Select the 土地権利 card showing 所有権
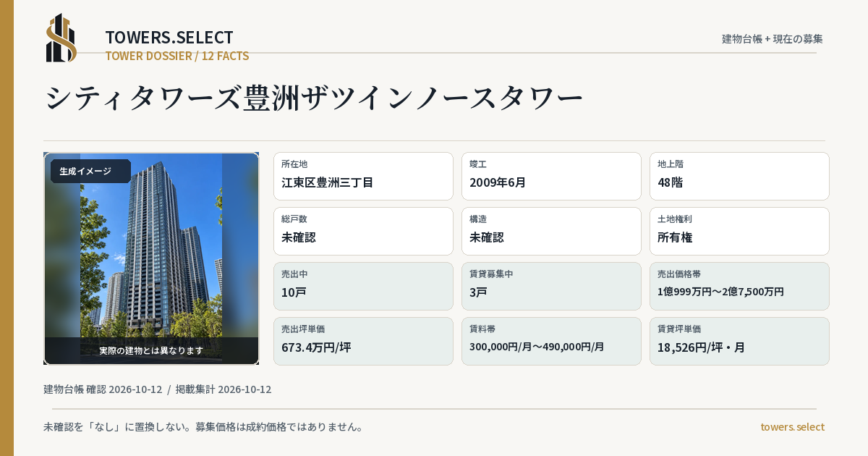This screenshot has height=456, width=868. [739, 231]
